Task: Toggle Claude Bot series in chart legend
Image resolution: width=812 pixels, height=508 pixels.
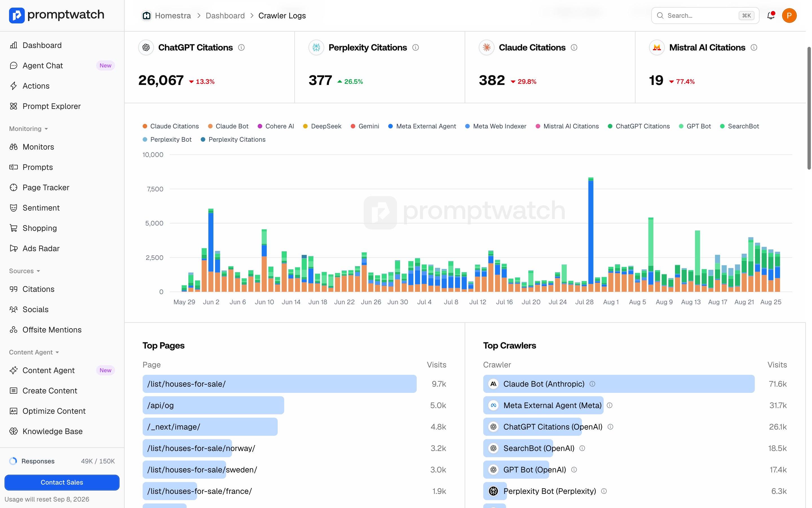Action: pos(228,126)
